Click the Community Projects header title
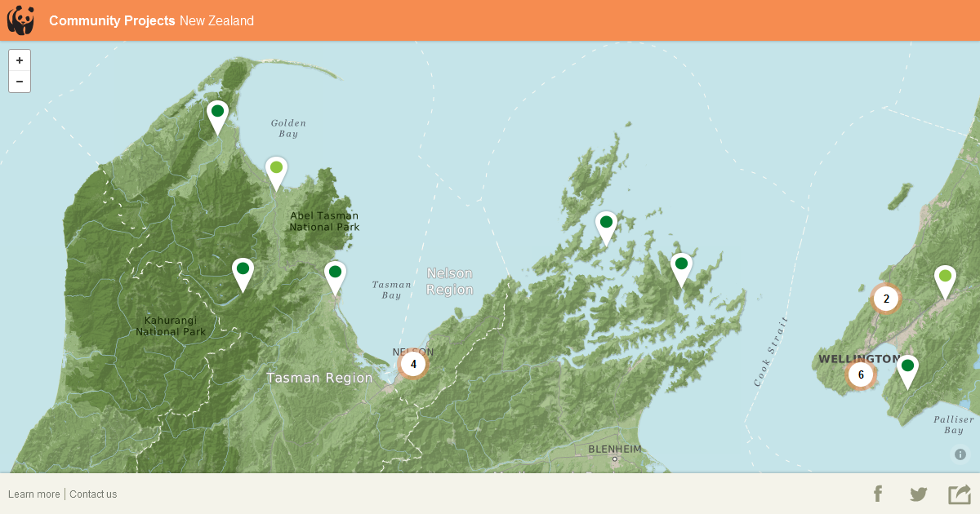This screenshot has height=514, width=980. (110, 20)
